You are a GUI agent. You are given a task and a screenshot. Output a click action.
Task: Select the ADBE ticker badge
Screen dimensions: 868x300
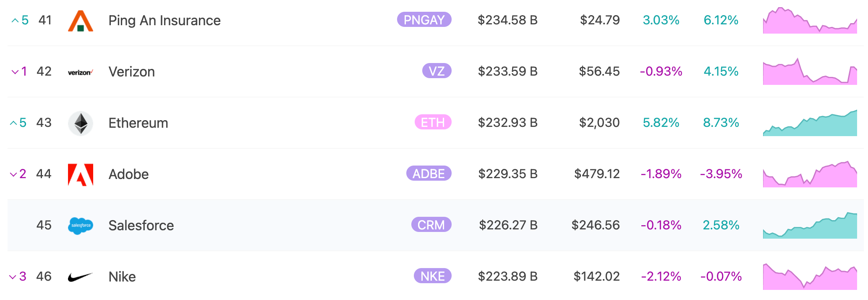429,174
